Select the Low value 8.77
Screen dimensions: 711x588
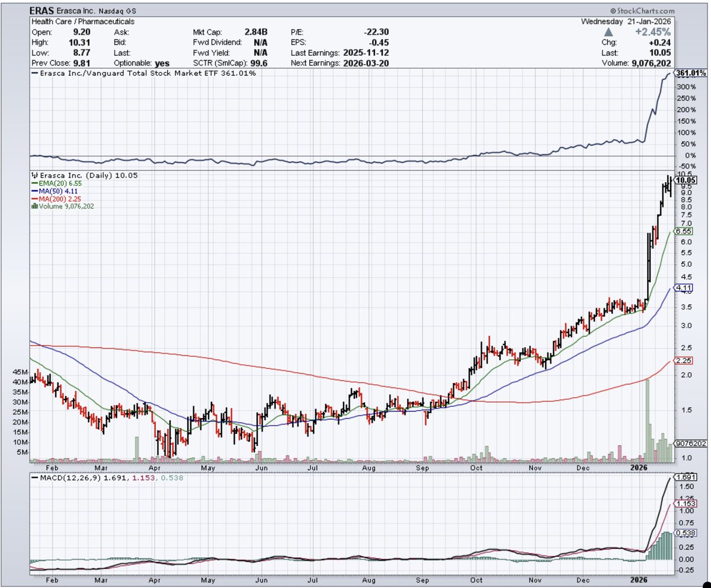click(x=82, y=52)
